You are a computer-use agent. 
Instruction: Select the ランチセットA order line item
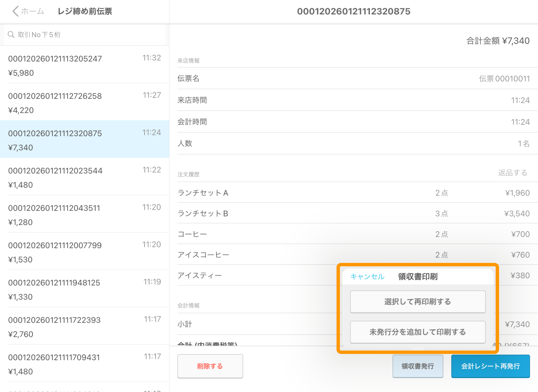(203, 193)
